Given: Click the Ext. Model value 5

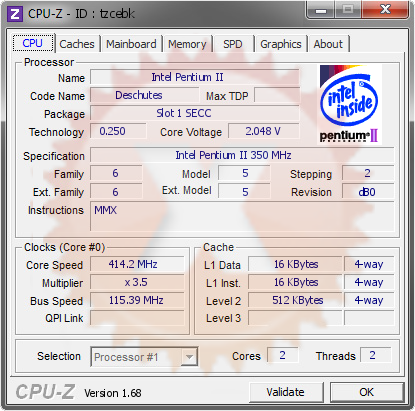Looking at the screenshot, I should tap(244, 192).
